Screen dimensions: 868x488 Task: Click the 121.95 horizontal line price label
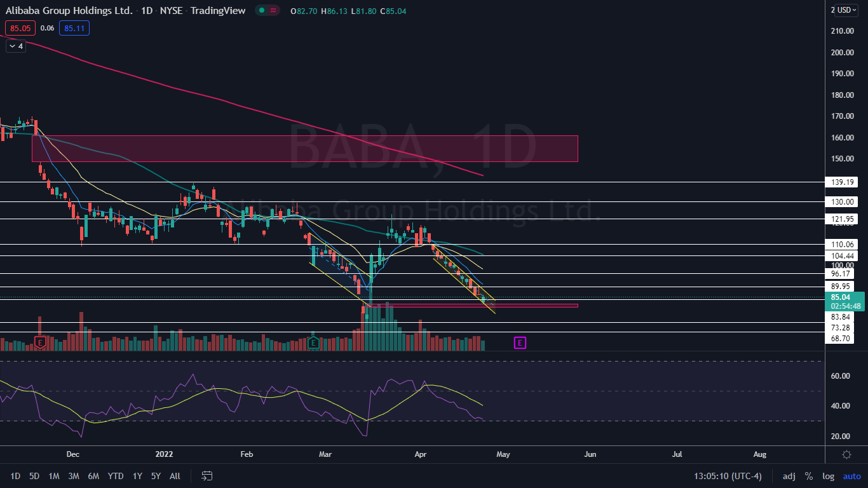point(841,219)
